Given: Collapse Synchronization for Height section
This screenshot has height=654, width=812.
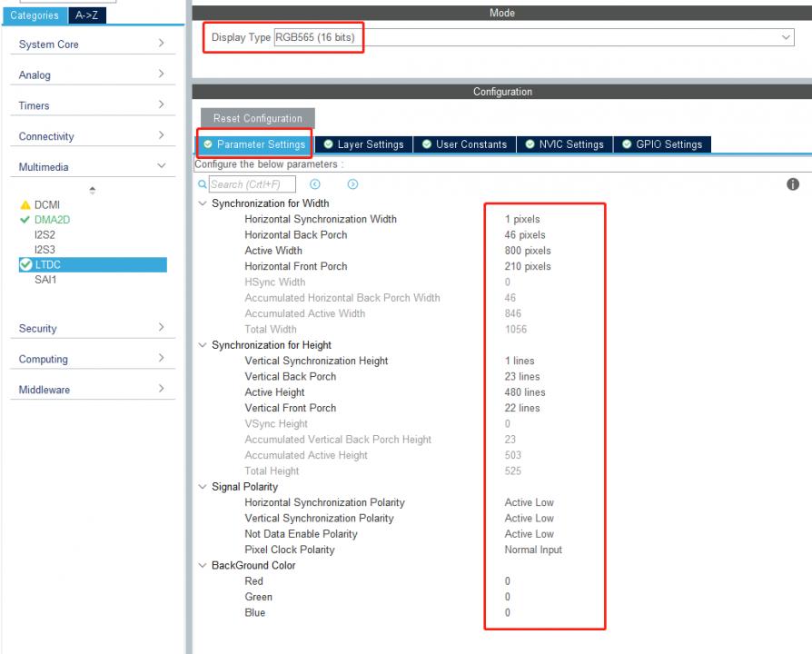Looking at the screenshot, I should pyautogui.click(x=203, y=345).
